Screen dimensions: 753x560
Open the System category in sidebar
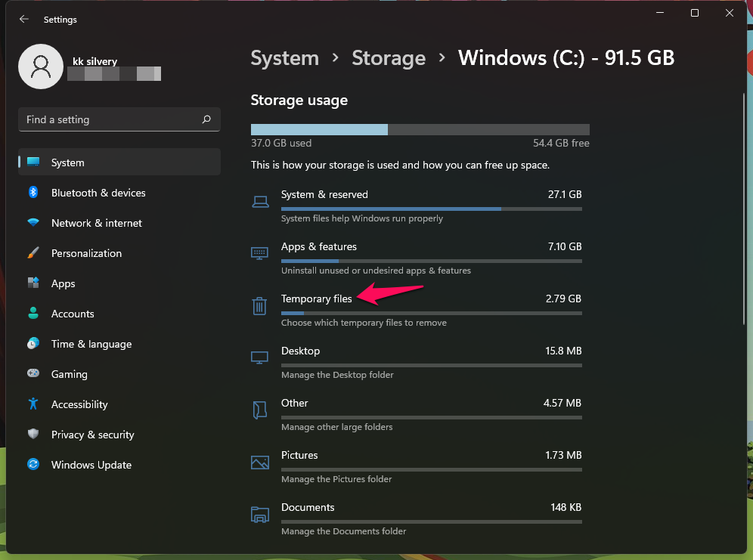click(x=119, y=162)
